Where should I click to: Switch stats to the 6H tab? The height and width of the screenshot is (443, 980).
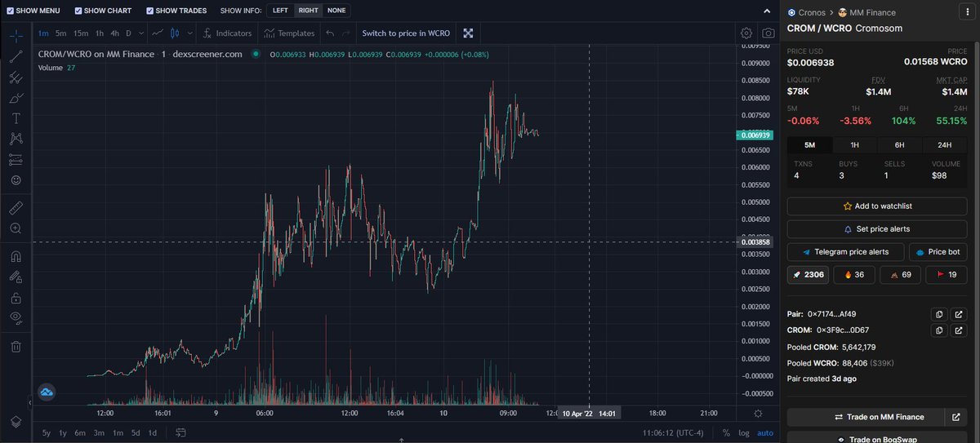pos(900,145)
